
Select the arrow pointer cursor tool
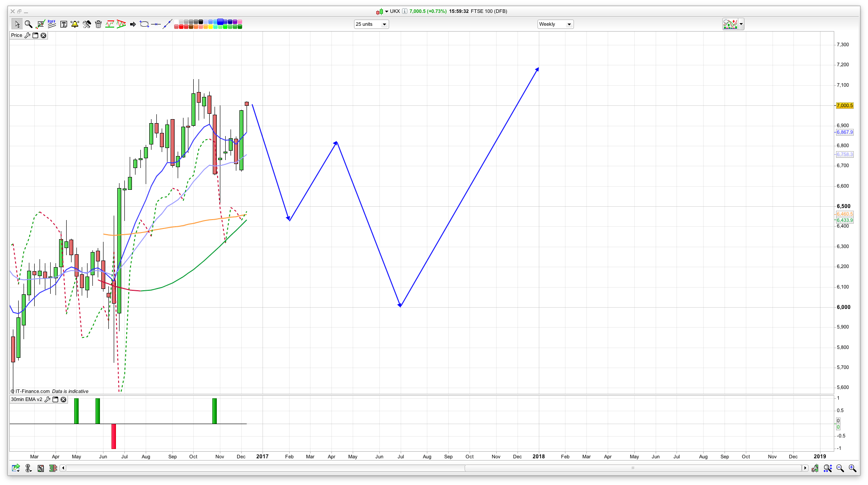click(x=17, y=24)
